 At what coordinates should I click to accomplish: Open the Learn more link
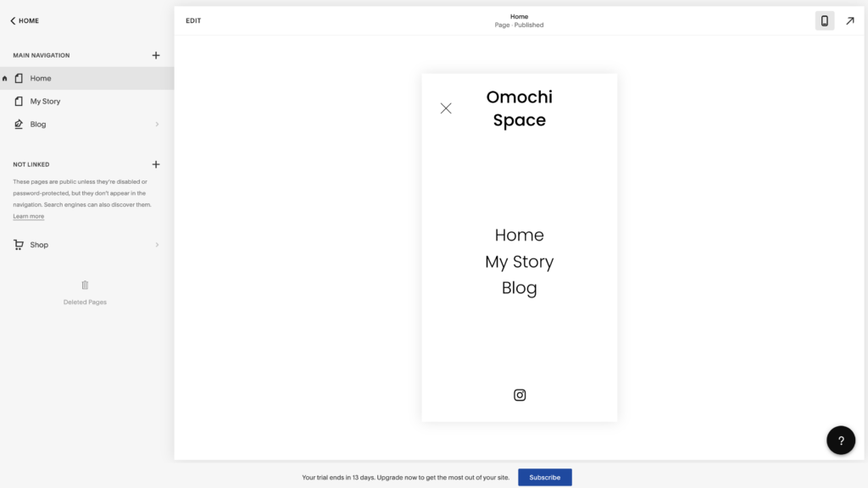28,216
